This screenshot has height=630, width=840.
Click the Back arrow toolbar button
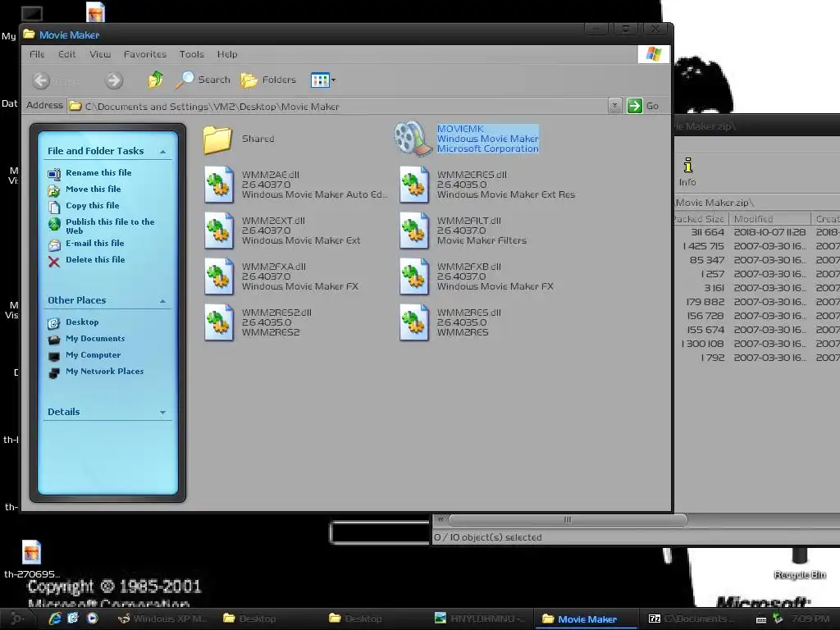point(41,80)
